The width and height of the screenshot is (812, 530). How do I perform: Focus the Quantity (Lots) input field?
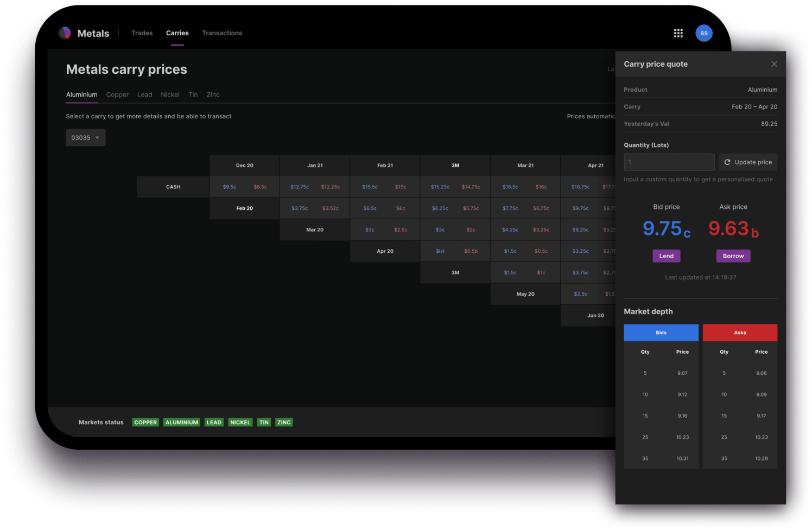coord(669,162)
